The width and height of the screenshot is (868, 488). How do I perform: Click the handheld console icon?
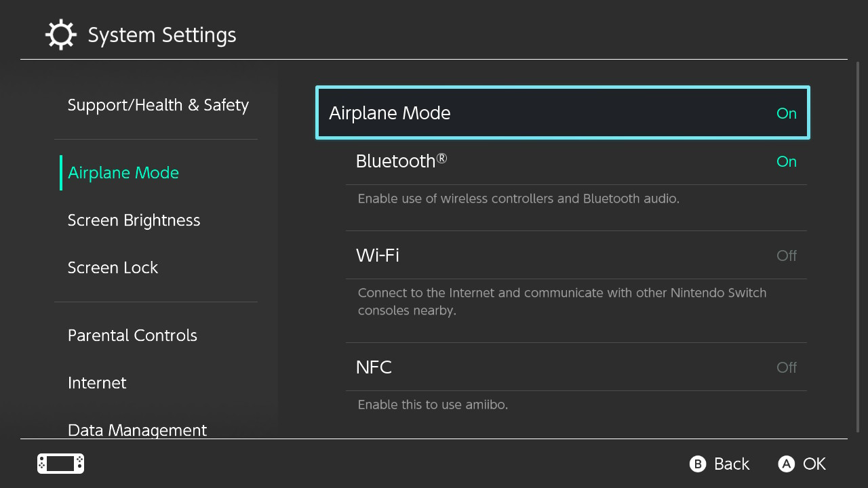point(60,464)
